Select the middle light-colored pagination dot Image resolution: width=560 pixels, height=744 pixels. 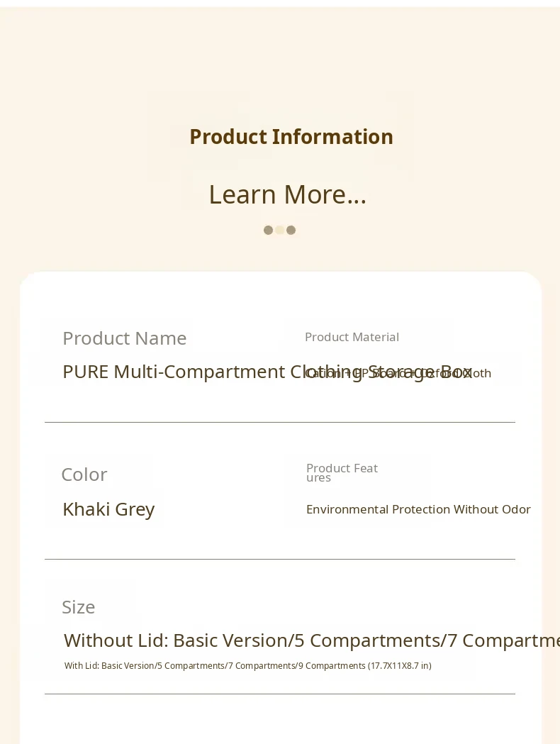[x=279, y=230]
